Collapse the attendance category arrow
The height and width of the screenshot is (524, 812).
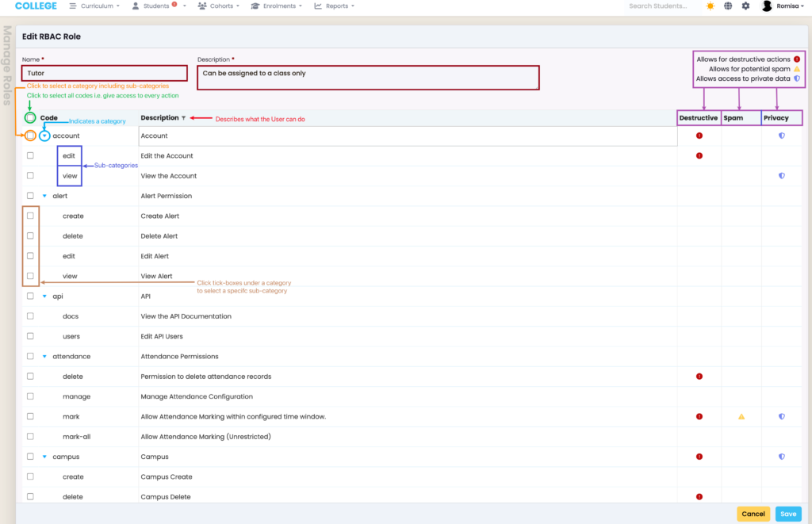[x=44, y=357]
